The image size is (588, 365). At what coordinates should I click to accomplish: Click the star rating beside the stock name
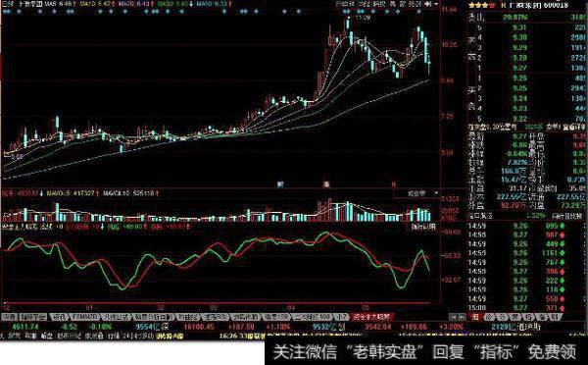(x=481, y=5)
